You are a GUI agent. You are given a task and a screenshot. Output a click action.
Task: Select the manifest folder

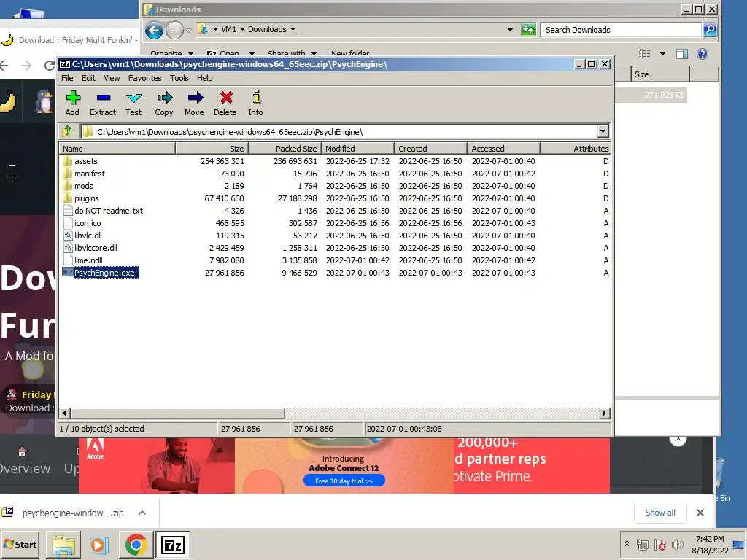89,174
